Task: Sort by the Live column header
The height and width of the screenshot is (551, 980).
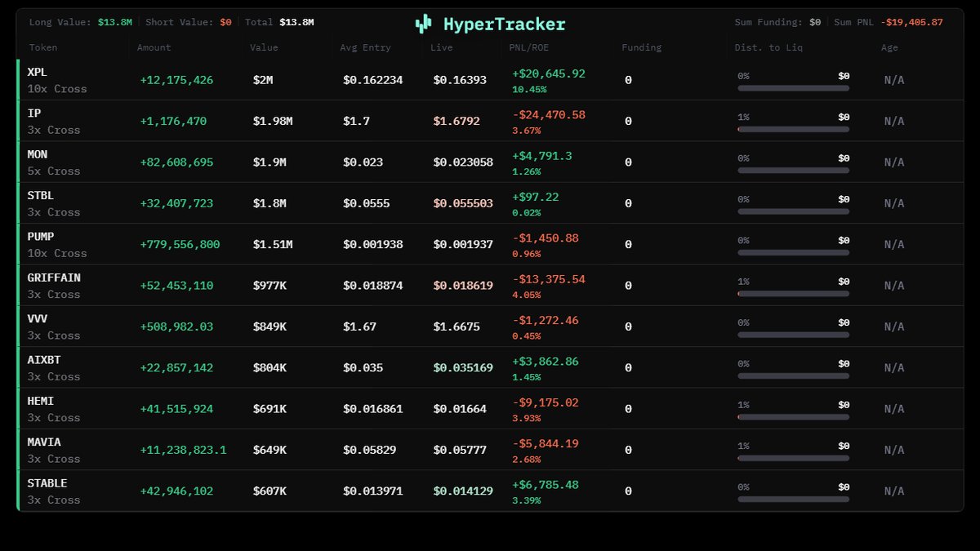Action: click(442, 47)
